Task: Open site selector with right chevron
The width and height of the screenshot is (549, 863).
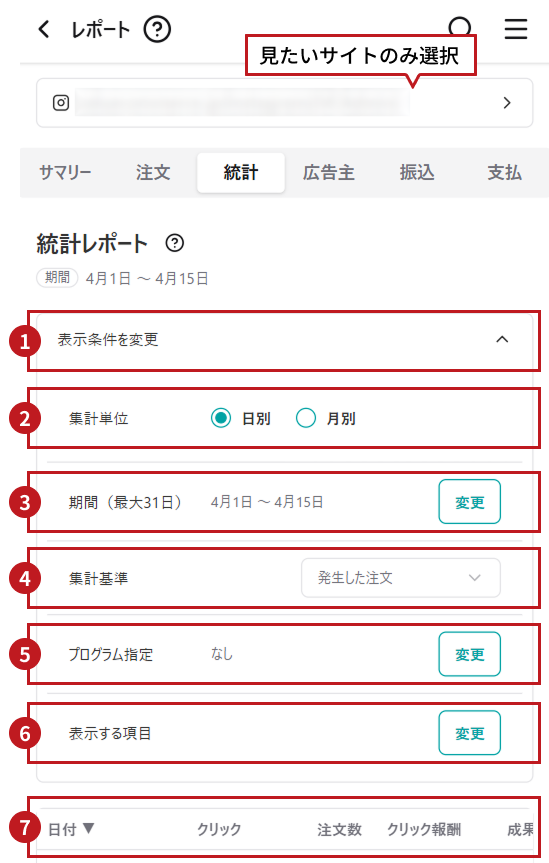Action: tap(507, 103)
